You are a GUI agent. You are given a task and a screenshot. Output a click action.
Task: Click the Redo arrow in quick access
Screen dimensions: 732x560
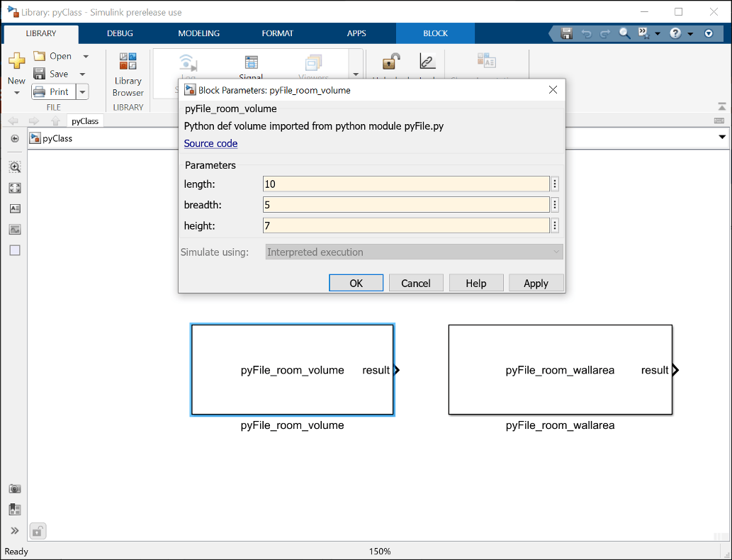point(605,33)
